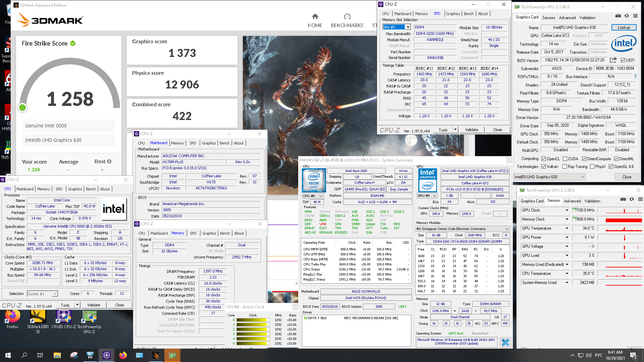The width and height of the screenshot is (644, 362).
Task: Switch to the Advanced tab in GPU-Z
Action: pyautogui.click(x=567, y=18)
